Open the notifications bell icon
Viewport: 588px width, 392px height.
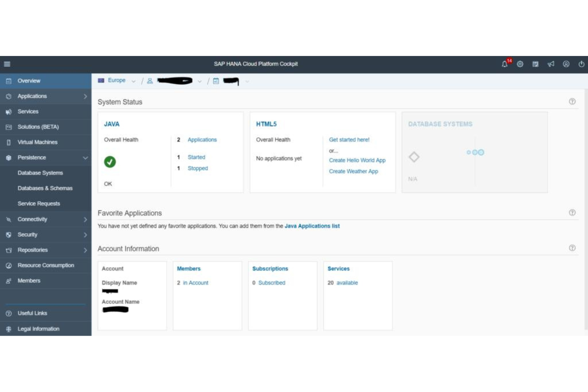click(505, 64)
